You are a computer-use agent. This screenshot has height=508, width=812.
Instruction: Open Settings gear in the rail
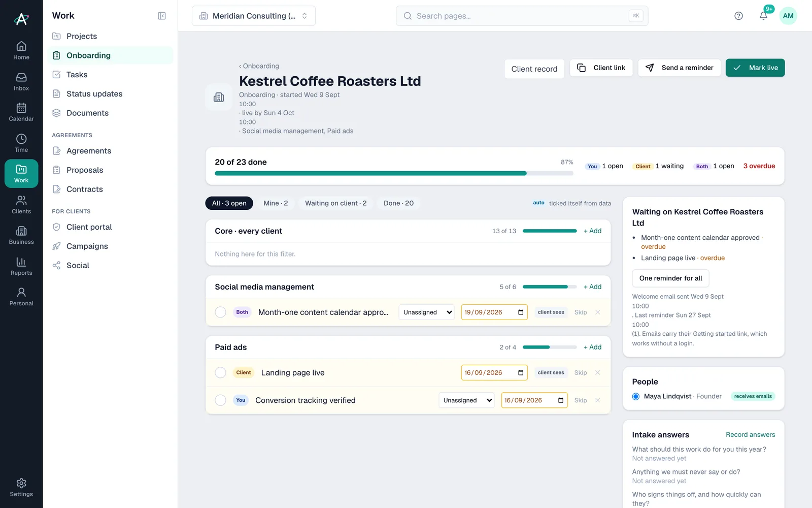21,488
